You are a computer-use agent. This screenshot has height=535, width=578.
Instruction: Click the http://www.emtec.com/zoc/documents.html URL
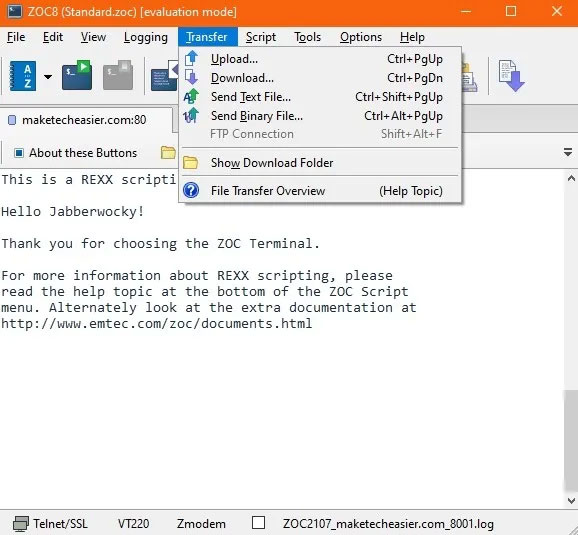[157, 323]
